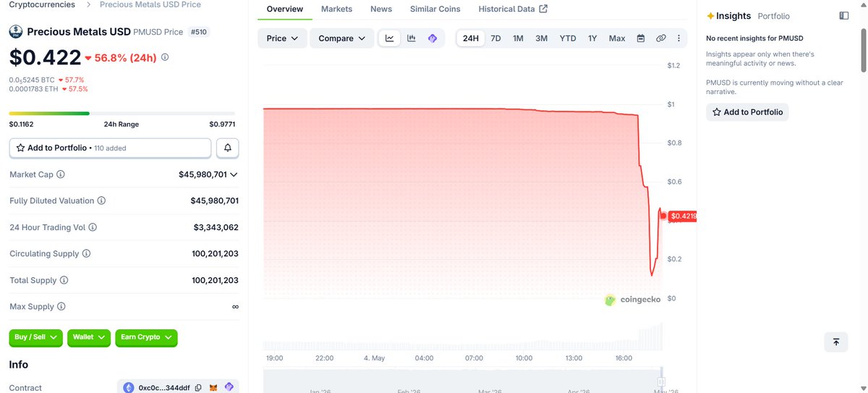
Task: Select the 7D time range
Action: (495, 38)
